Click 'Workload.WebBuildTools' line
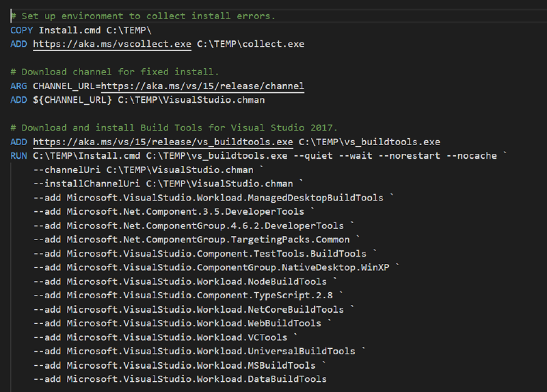The width and height of the screenshot is (547, 392). pos(182,324)
